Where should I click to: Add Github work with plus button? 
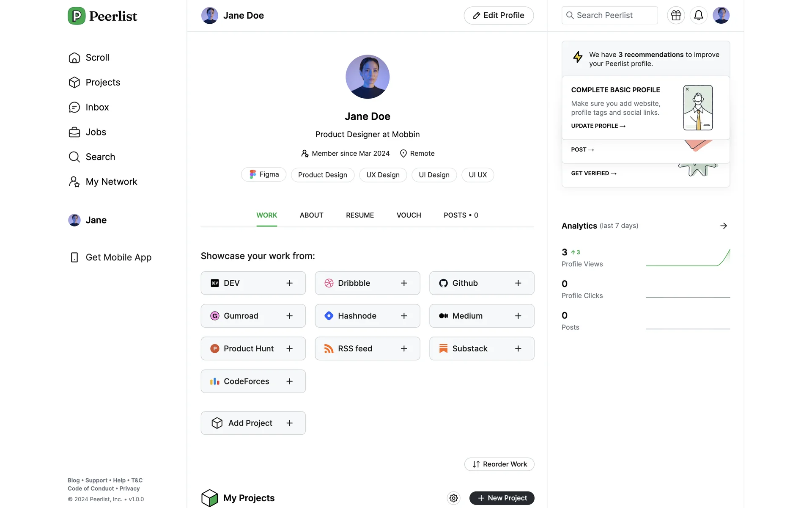click(x=518, y=283)
